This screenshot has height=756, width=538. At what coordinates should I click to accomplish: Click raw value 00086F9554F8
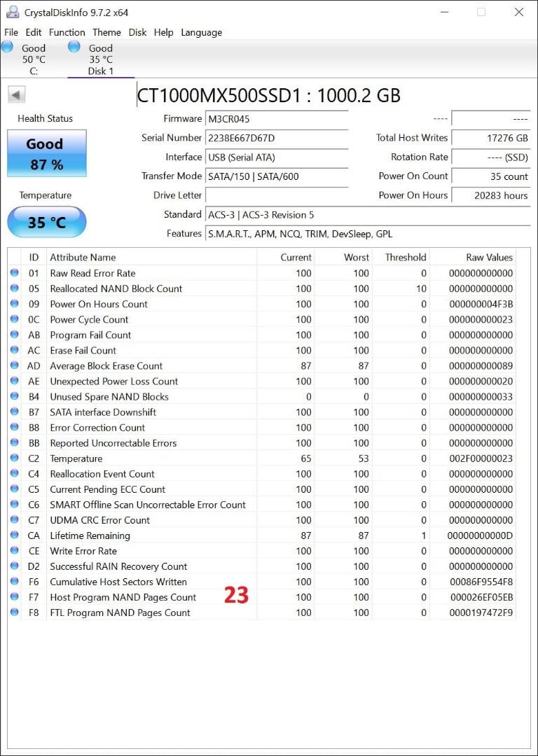[x=481, y=582]
